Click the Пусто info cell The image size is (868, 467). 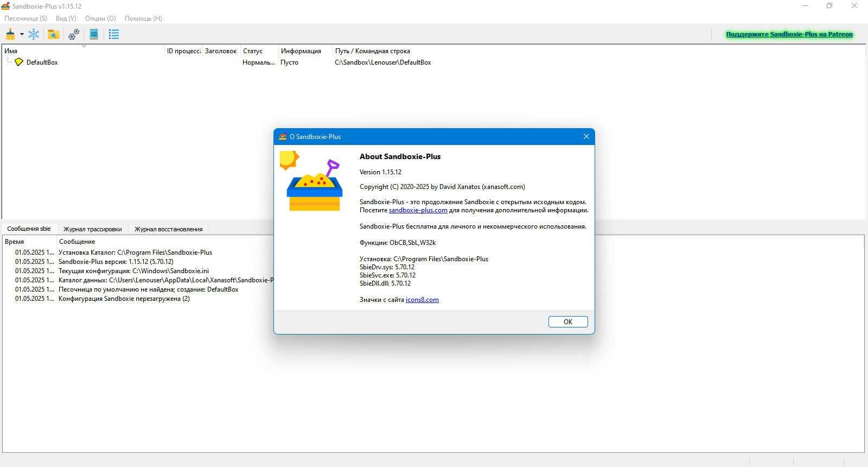point(289,62)
